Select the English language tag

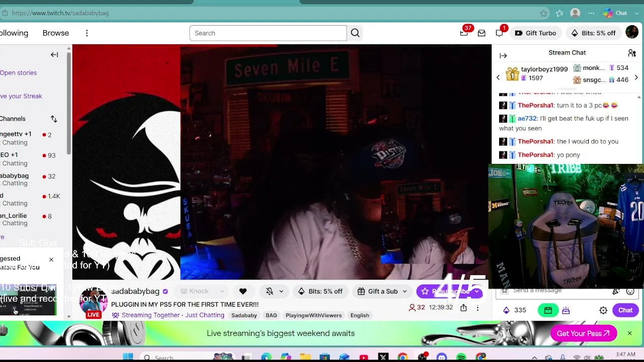click(x=360, y=315)
